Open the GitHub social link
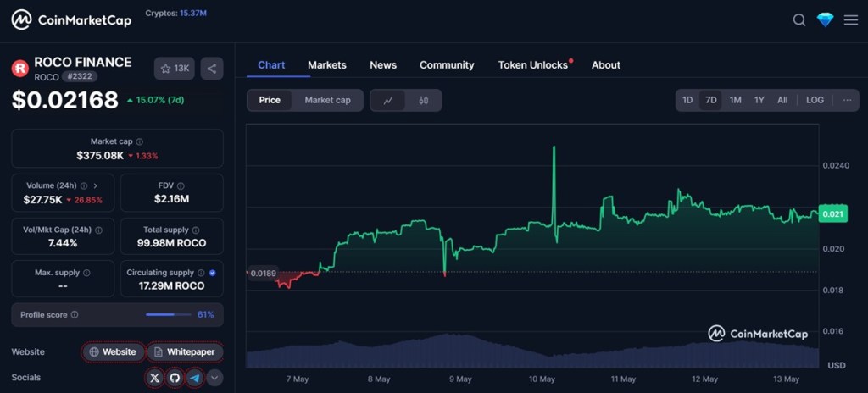 click(x=175, y=378)
